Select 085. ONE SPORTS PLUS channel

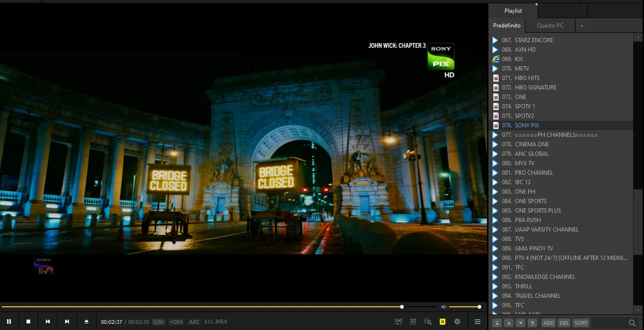[x=561, y=211]
